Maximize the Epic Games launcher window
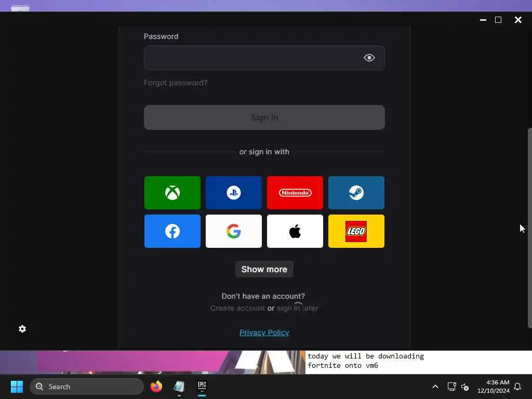532x399 pixels. [x=498, y=20]
